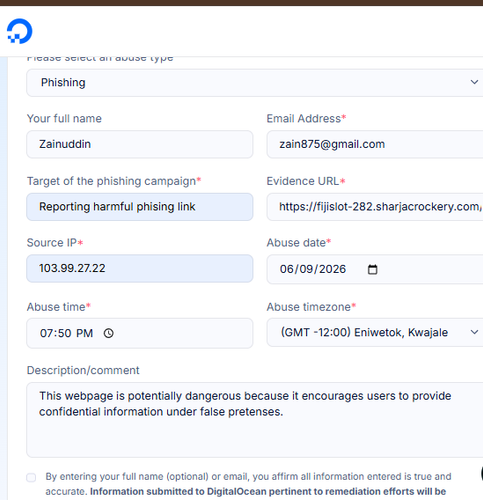This screenshot has width=483, height=500.
Task: Open the abuse time clock picker icon
Action: tap(108, 333)
